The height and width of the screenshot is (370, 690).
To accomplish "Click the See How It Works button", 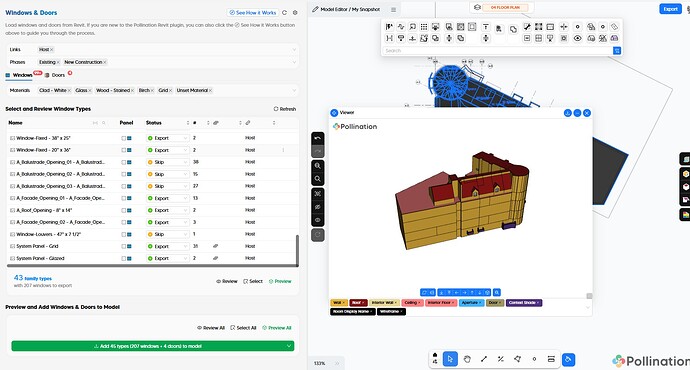I will coord(253,13).
